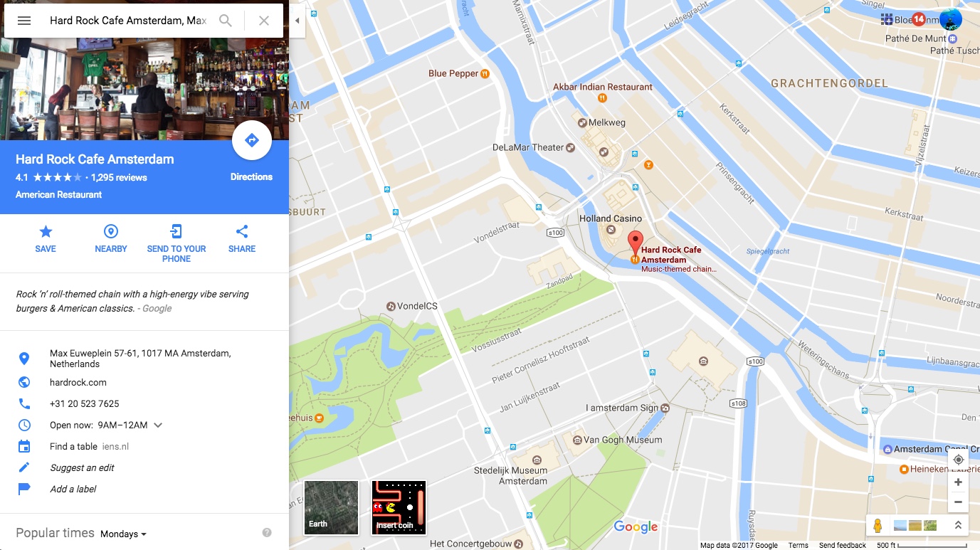Click the Nearby pin icon

point(111,231)
